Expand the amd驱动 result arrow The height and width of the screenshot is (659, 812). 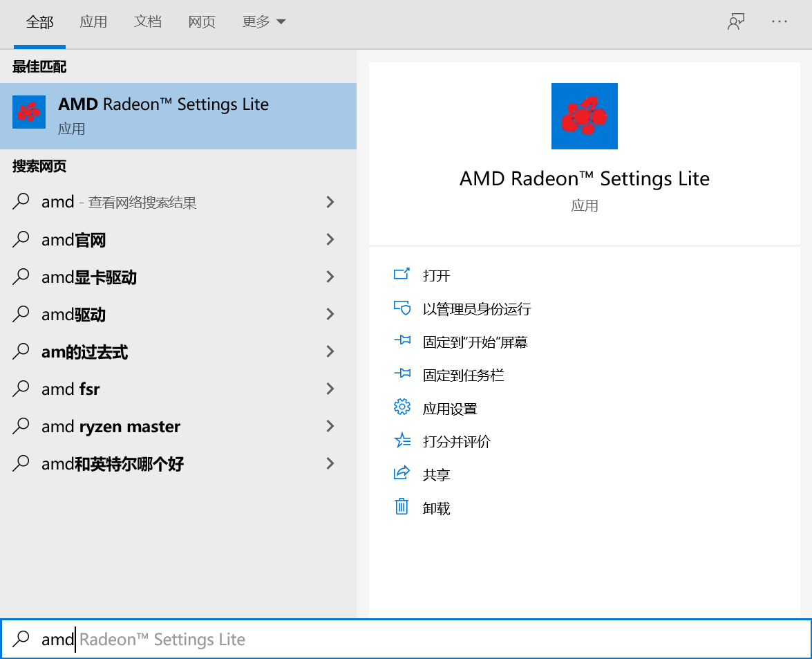pos(330,314)
